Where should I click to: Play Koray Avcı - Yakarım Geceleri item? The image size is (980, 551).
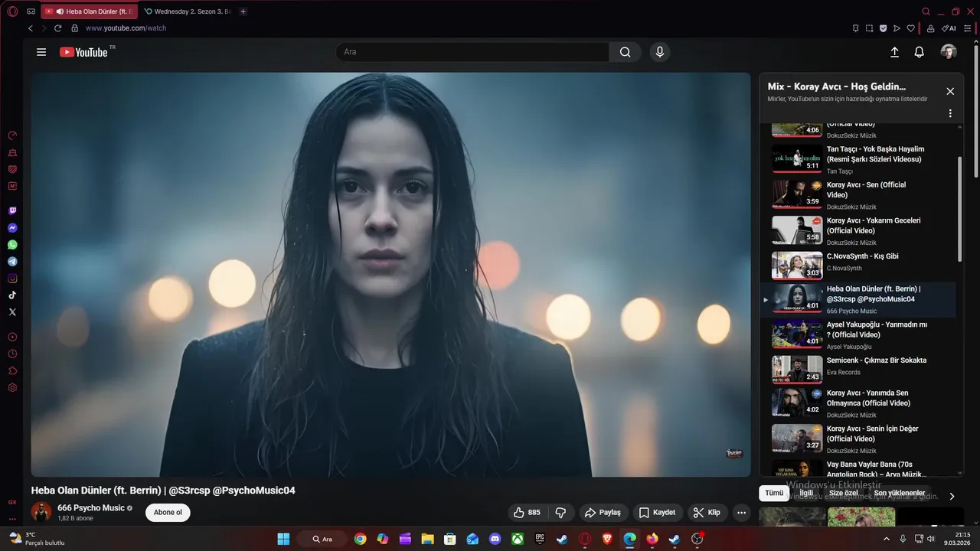pyautogui.click(x=857, y=230)
